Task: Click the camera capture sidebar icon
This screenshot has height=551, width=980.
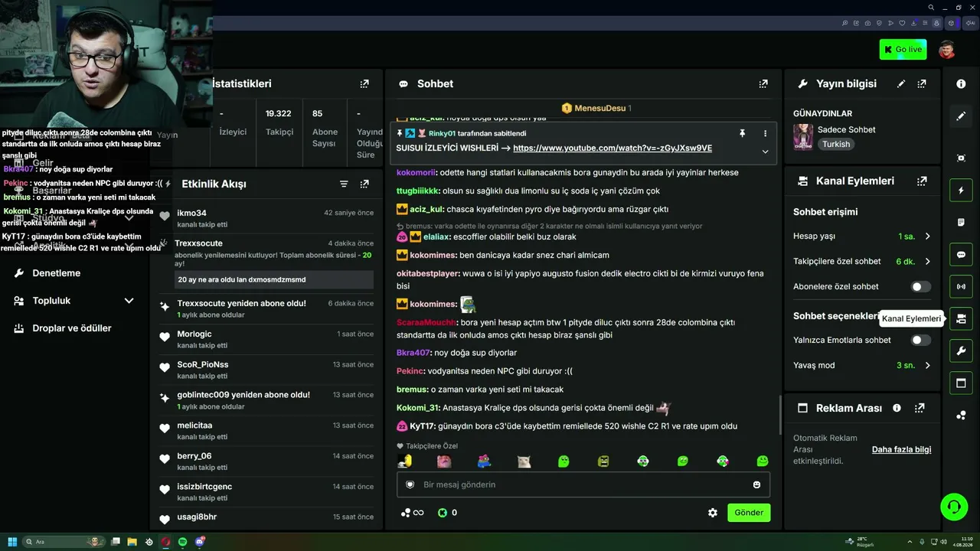Action: point(961,158)
